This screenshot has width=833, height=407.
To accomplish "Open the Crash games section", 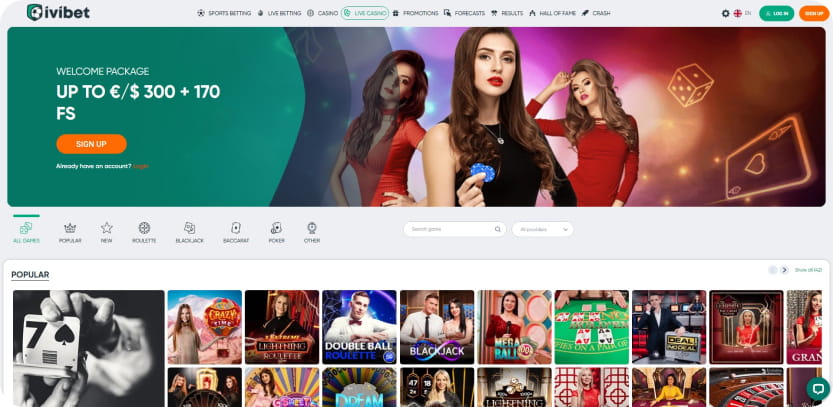I will [596, 13].
